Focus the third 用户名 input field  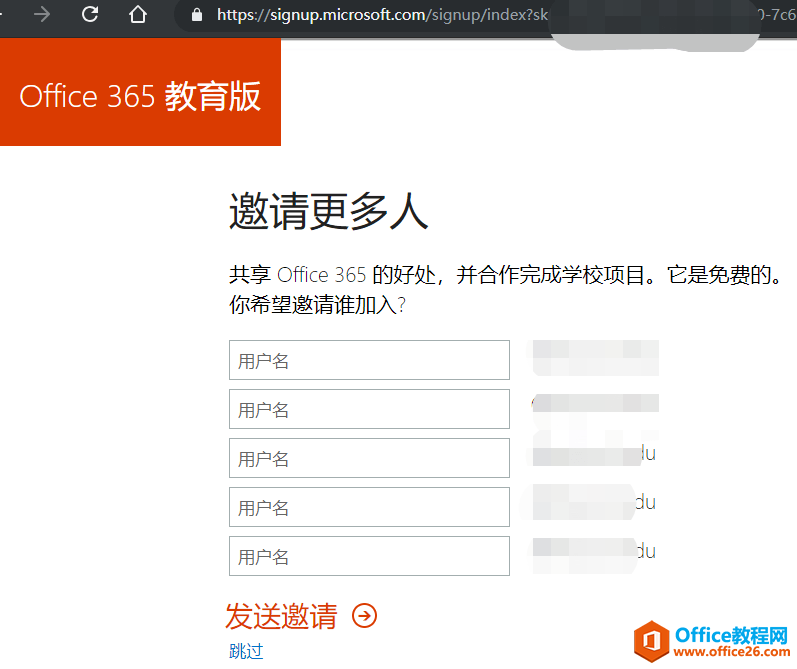369,458
